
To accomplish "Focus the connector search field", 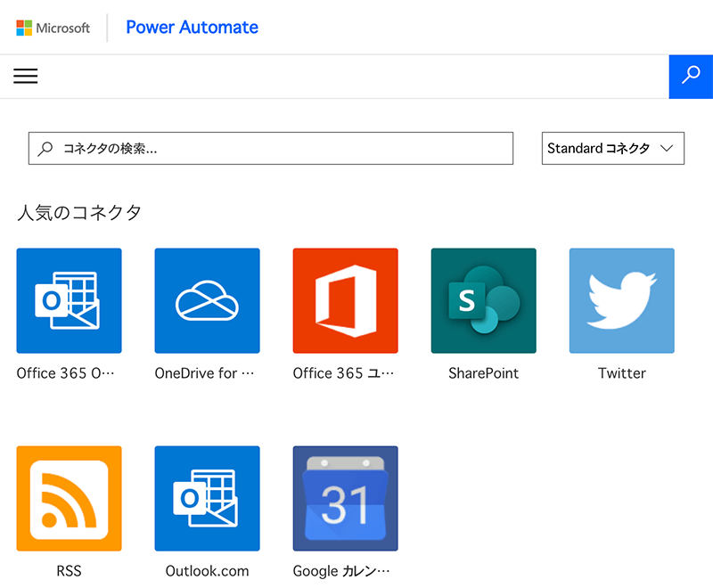I will click(271, 148).
